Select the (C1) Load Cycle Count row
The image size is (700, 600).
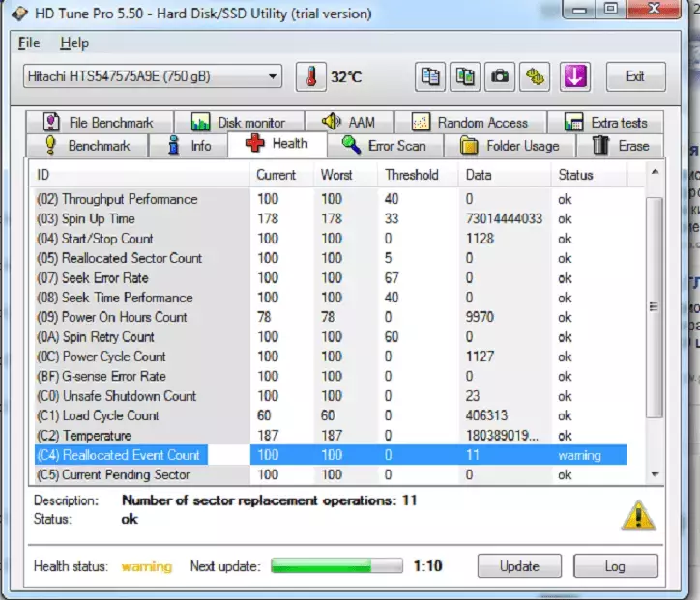(331, 415)
